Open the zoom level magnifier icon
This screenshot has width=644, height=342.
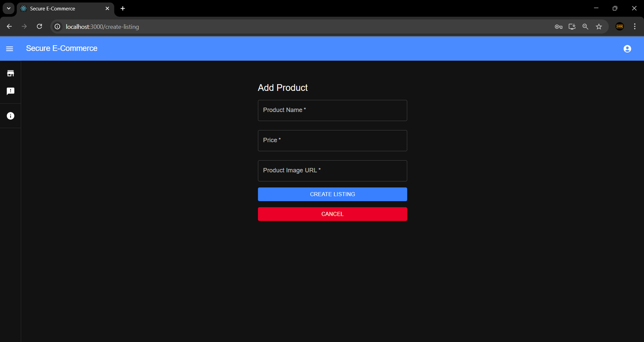coord(585,27)
